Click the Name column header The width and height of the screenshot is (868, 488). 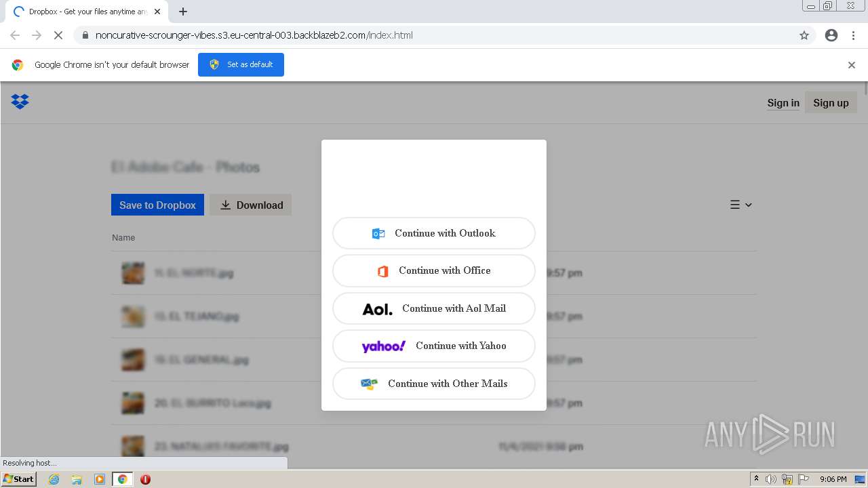pyautogui.click(x=123, y=238)
